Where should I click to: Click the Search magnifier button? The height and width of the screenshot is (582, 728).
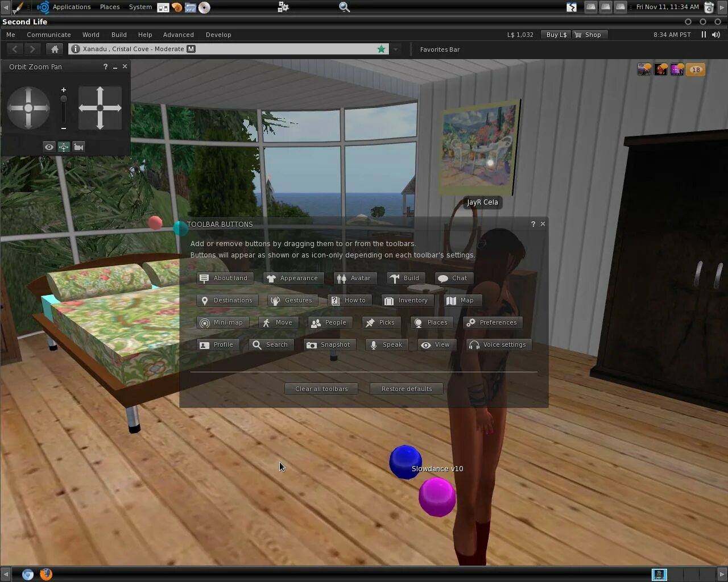[271, 345]
